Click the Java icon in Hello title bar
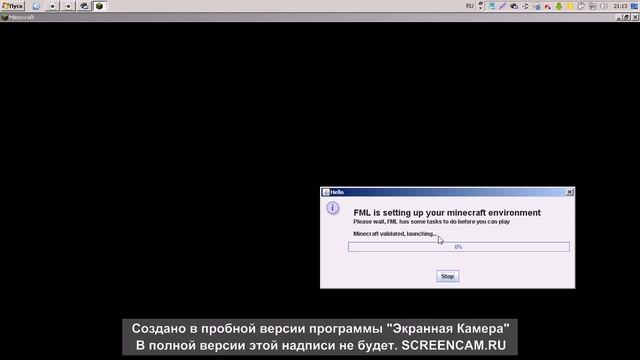Screen dimensions: 640x360 click(x=326, y=192)
